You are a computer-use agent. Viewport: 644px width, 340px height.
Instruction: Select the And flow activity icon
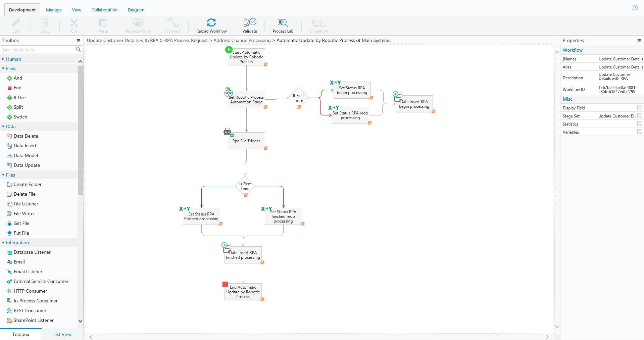point(10,78)
